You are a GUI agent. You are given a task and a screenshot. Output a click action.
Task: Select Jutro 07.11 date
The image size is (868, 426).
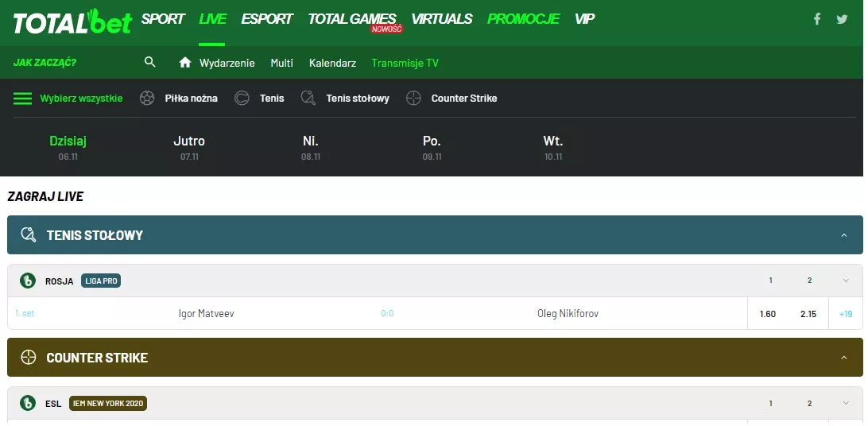(189, 147)
